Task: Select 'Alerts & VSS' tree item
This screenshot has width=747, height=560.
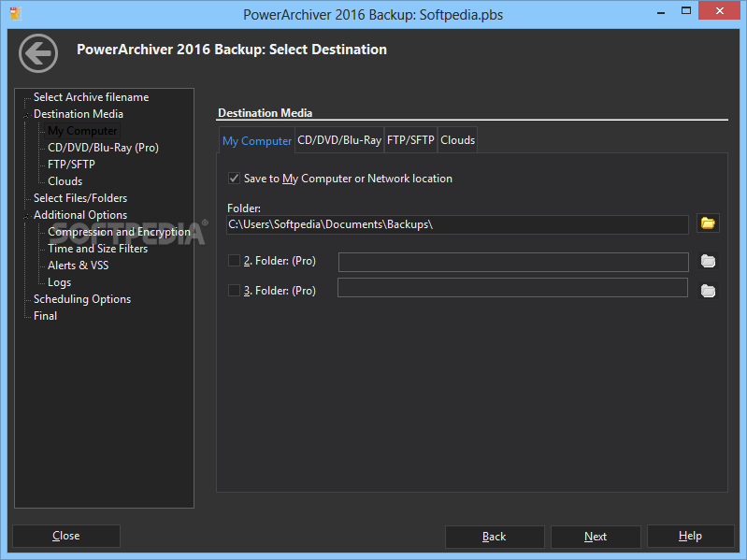Action: [79, 266]
